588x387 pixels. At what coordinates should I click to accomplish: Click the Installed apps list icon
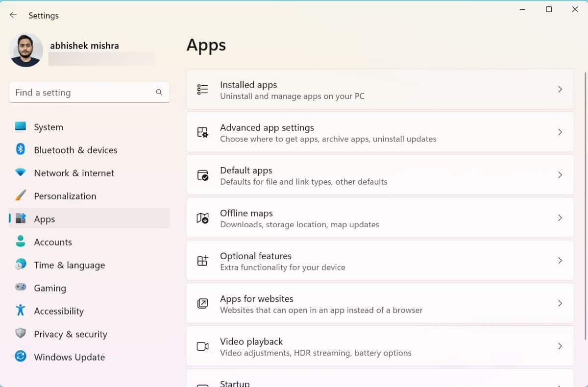click(202, 90)
